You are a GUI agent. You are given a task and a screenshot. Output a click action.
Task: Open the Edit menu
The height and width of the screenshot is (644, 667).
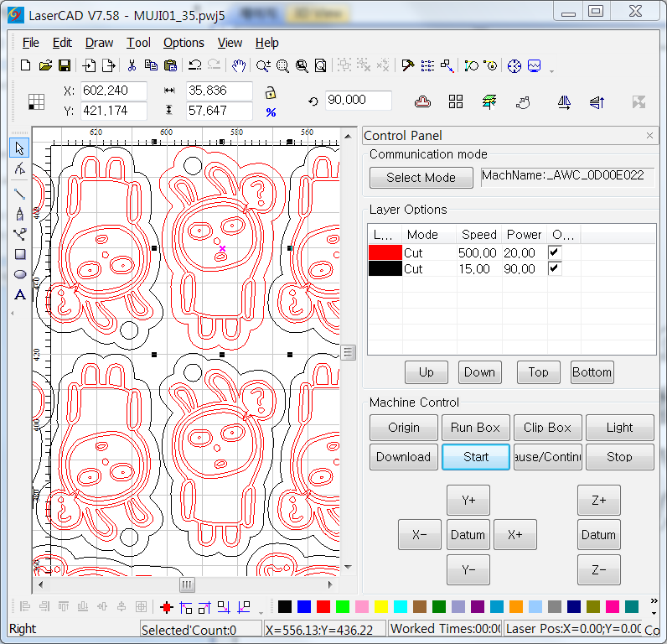[62, 43]
